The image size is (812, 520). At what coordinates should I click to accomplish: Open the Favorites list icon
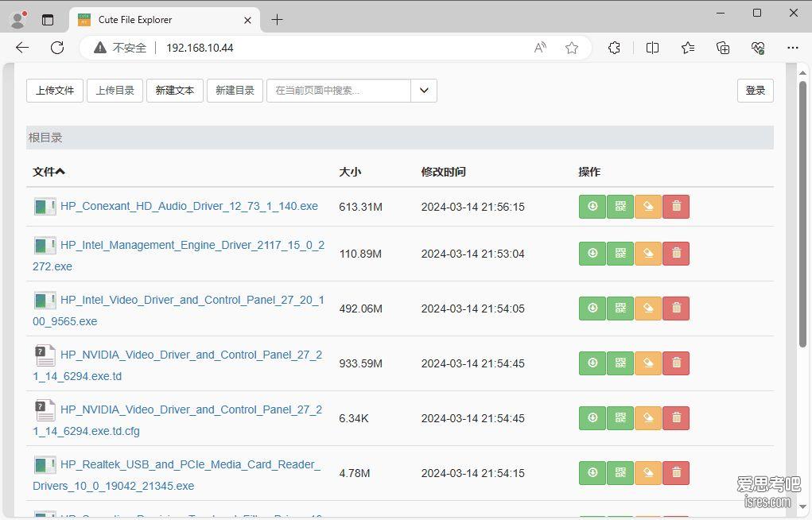coord(688,48)
